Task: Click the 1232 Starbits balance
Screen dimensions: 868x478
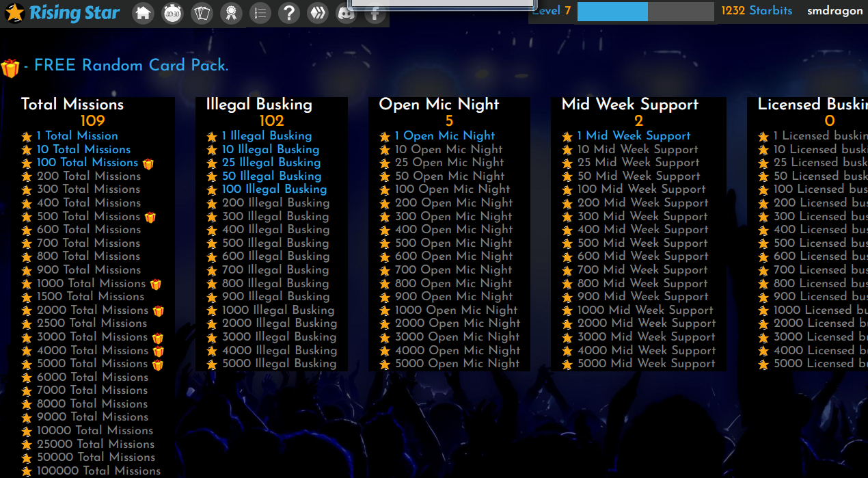Action: (757, 11)
